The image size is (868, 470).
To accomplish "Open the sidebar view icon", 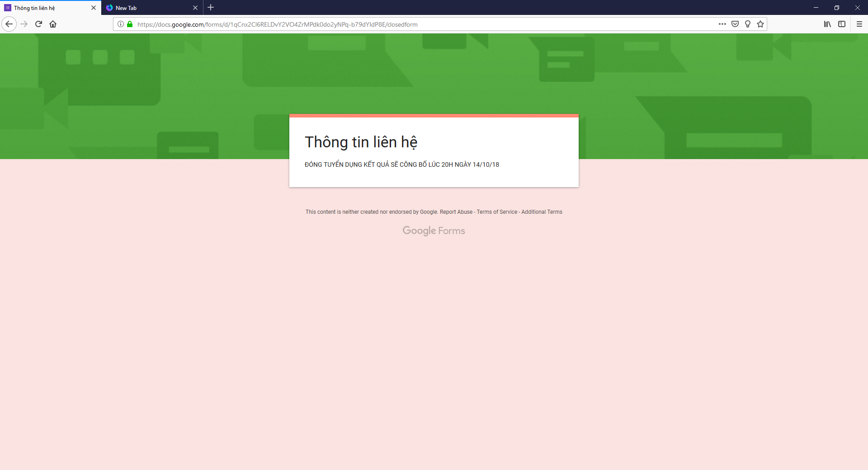I will coord(842,24).
